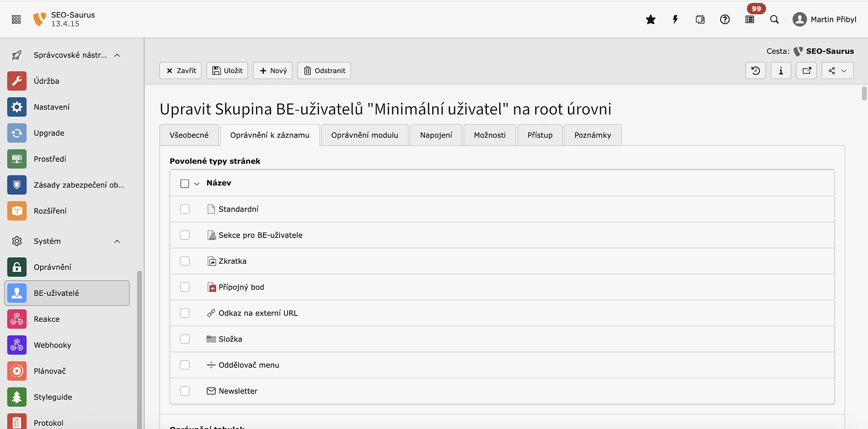Expand selection options dropdown beside Název
The width and height of the screenshot is (868, 429).
[197, 184]
